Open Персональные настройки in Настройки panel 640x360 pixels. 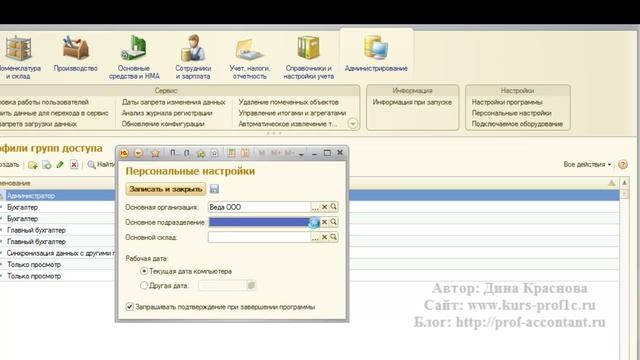(x=511, y=113)
